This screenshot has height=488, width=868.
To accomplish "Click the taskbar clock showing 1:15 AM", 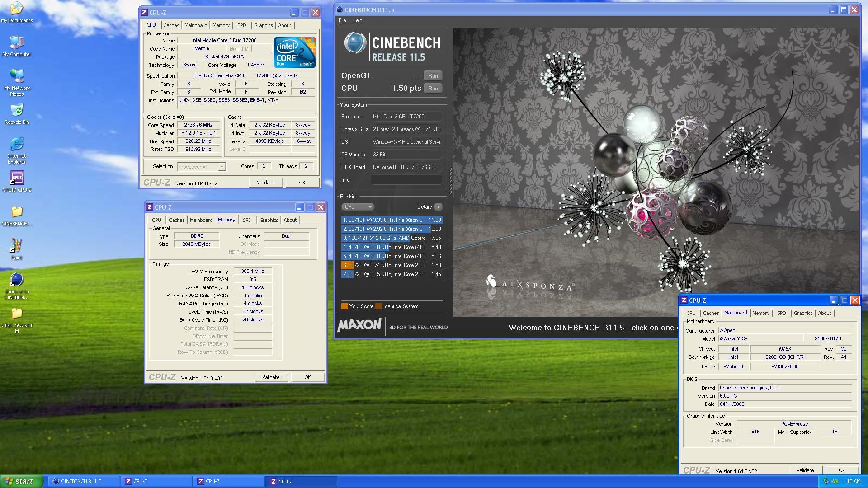I will coord(851,482).
